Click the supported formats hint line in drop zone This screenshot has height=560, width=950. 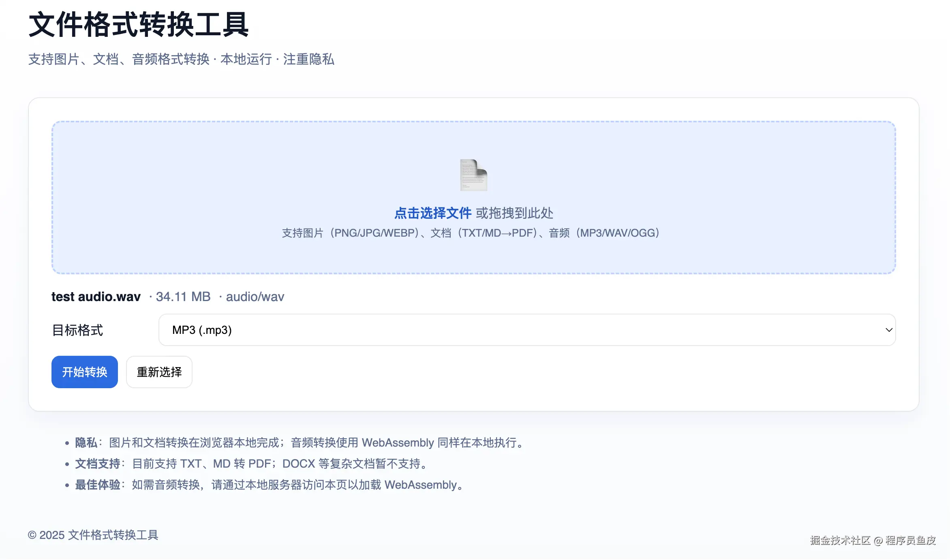click(x=471, y=233)
